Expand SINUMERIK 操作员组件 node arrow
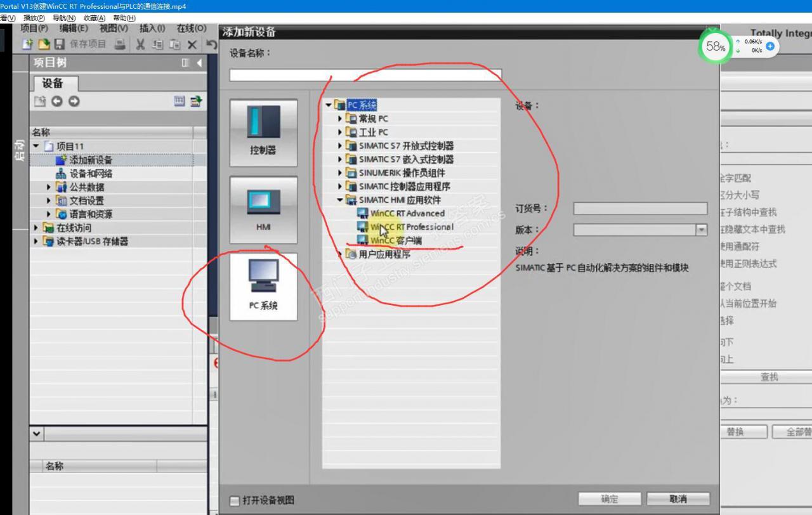 [x=340, y=173]
